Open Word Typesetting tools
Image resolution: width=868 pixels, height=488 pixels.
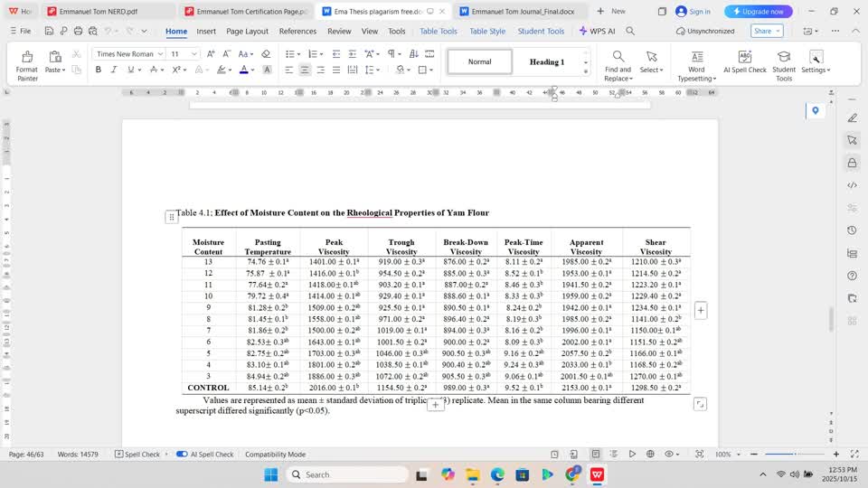(696, 64)
